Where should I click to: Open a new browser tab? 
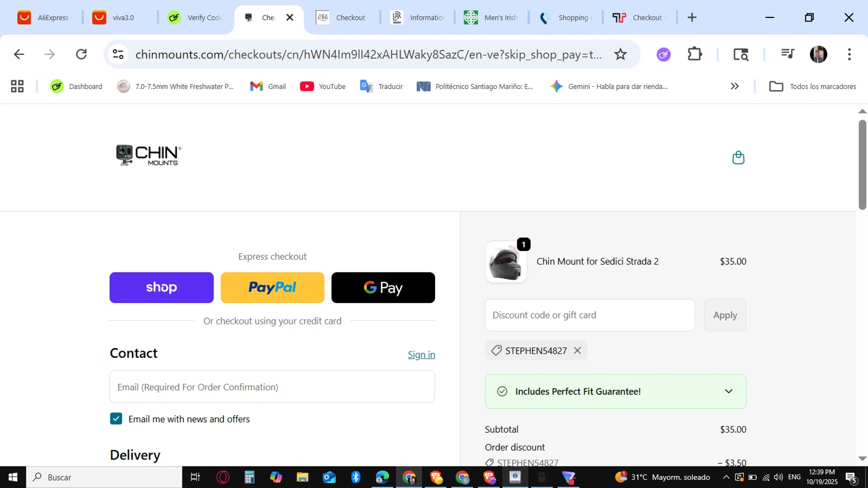pos(692,17)
